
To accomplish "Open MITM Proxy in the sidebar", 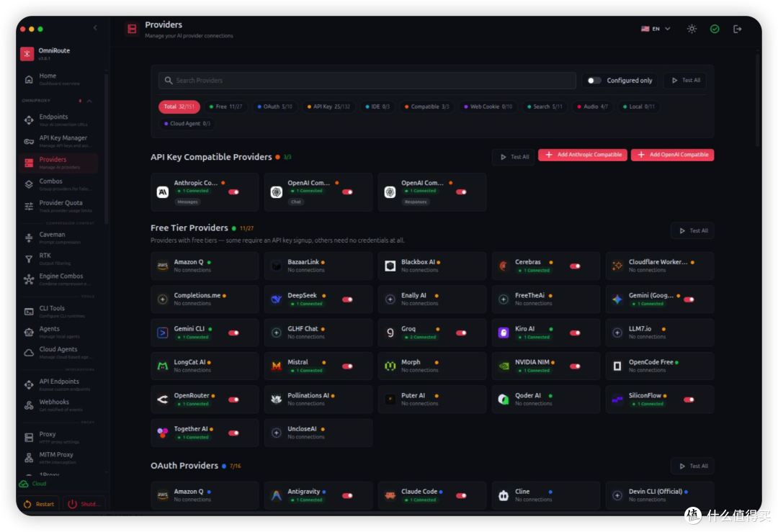I will 60,458.
